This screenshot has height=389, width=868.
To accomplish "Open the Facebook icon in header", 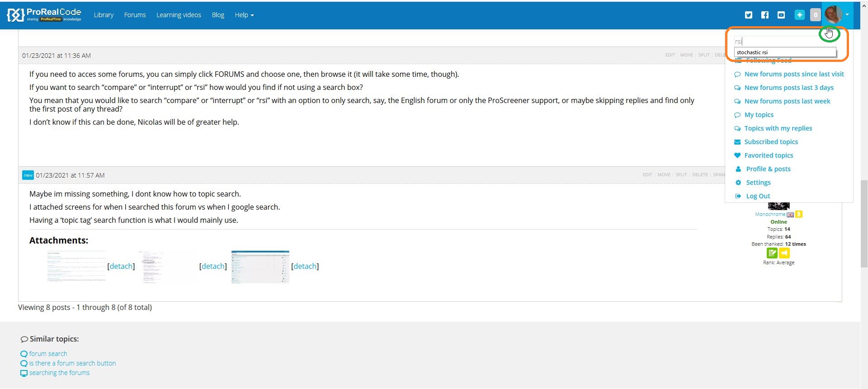I will (765, 15).
